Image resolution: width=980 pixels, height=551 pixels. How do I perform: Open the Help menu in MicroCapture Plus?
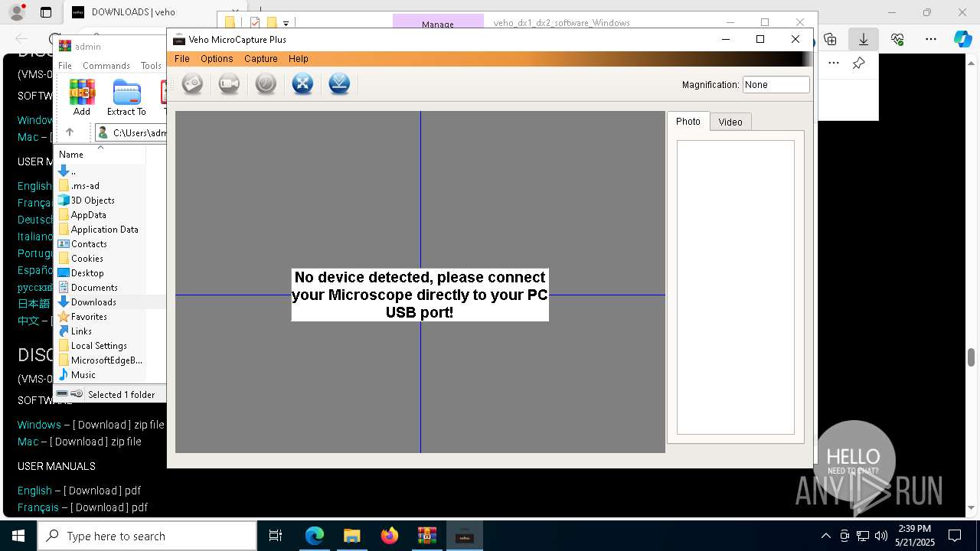click(299, 59)
